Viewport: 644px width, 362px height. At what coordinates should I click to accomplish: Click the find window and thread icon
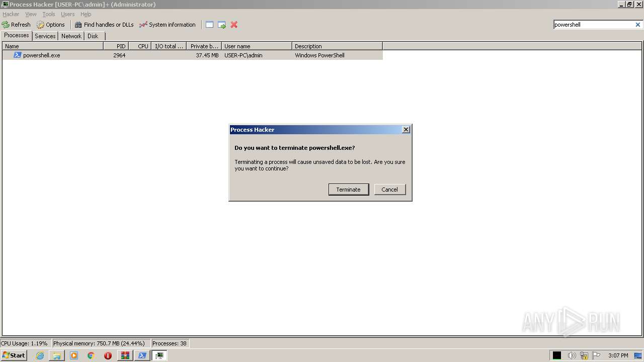(x=222, y=25)
